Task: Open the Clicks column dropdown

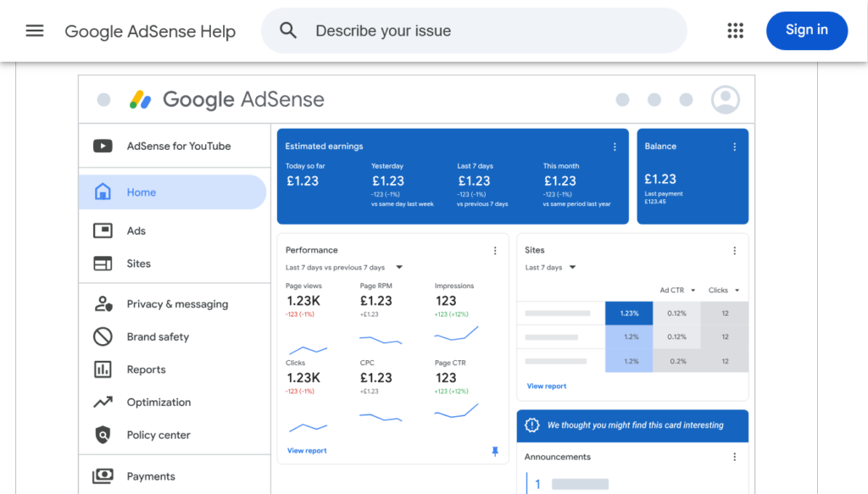Action: pyautogui.click(x=737, y=291)
